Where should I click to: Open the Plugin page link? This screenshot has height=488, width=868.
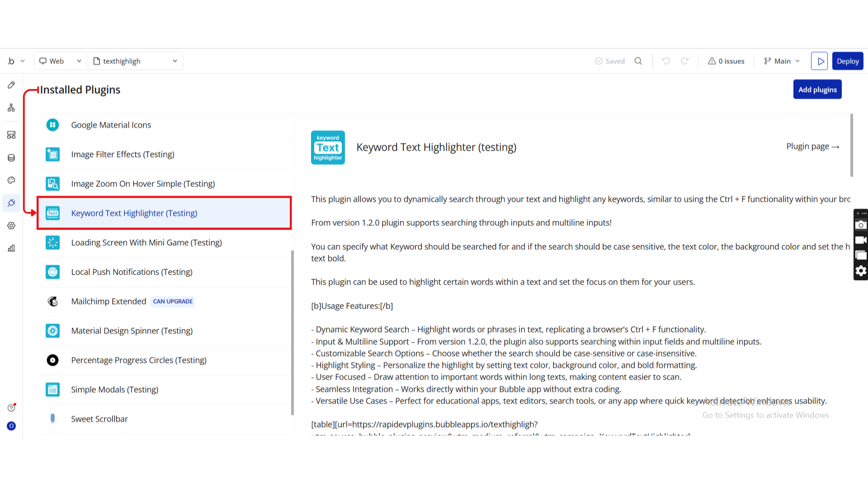812,146
